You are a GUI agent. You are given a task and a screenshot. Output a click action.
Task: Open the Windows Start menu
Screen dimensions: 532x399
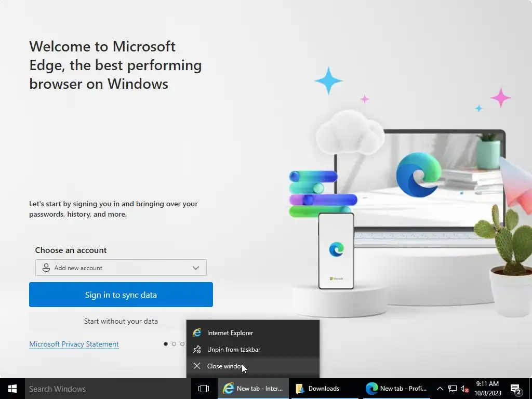[x=12, y=389]
